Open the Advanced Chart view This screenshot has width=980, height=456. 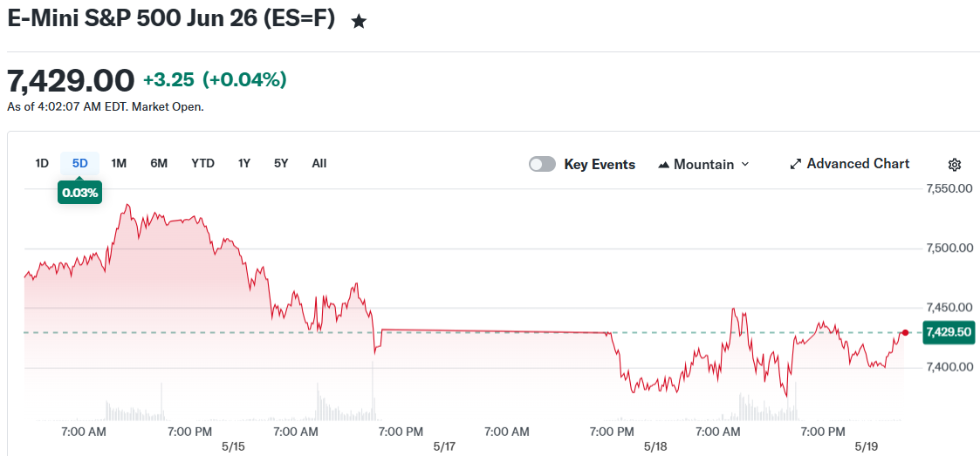pos(850,164)
